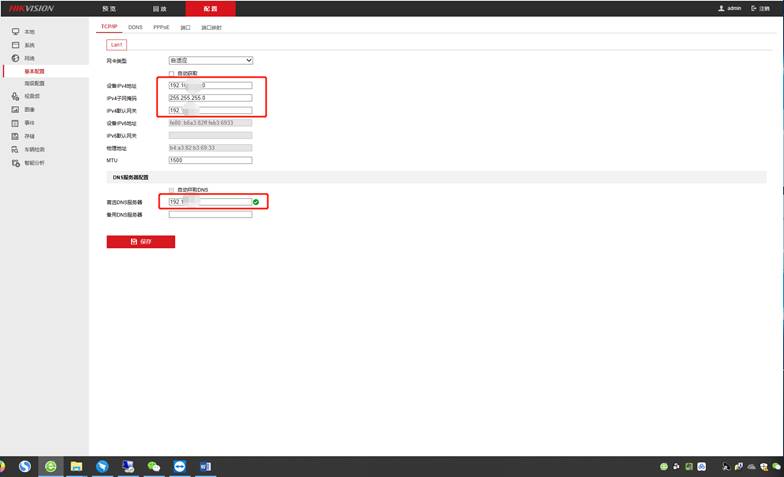Open the System (系统) section icon

click(x=15, y=45)
